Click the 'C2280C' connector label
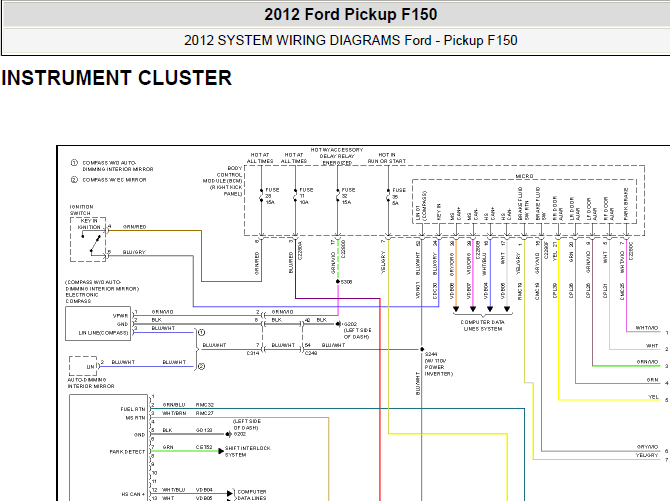670x501 pixels. pyautogui.click(x=631, y=250)
